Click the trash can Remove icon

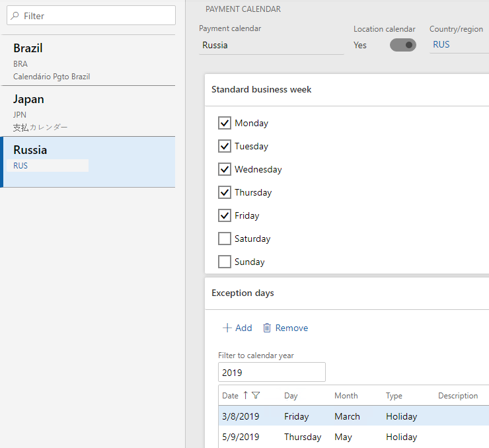[267, 328]
